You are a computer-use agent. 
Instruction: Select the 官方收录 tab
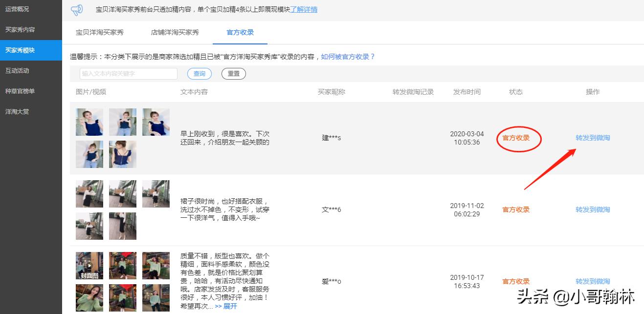pos(240,33)
